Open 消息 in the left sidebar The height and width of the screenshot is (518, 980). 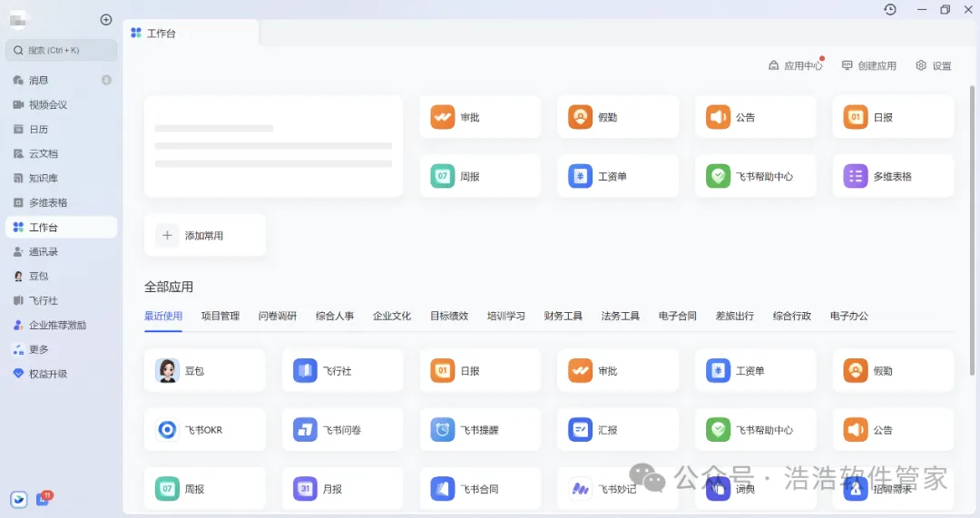(x=62, y=80)
